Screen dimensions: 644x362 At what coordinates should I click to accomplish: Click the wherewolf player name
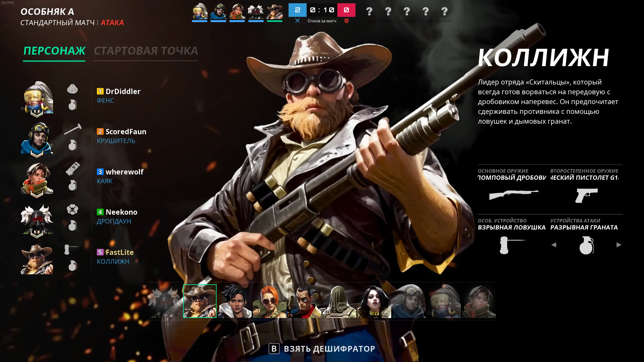pos(125,172)
